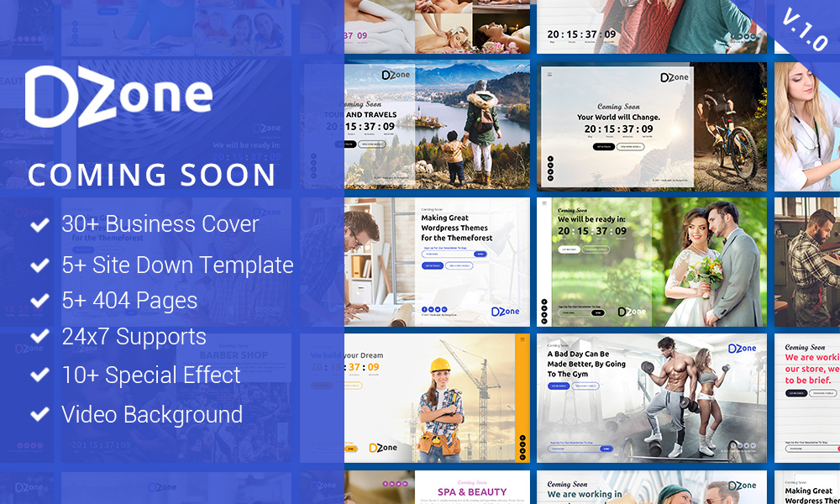This screenshot has width=840, height=504.
Task: Open hamburger menu on the wedding template
Action: click(545, 203)
